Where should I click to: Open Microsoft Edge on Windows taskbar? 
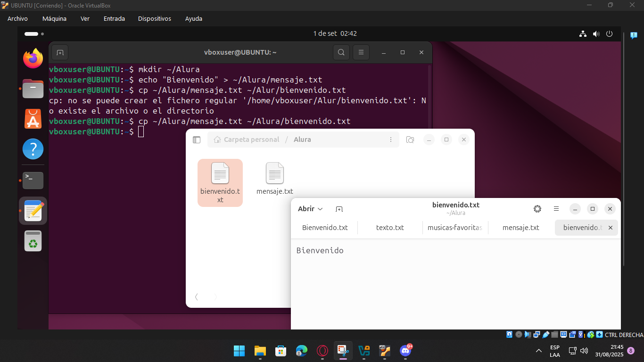point(302,351)
